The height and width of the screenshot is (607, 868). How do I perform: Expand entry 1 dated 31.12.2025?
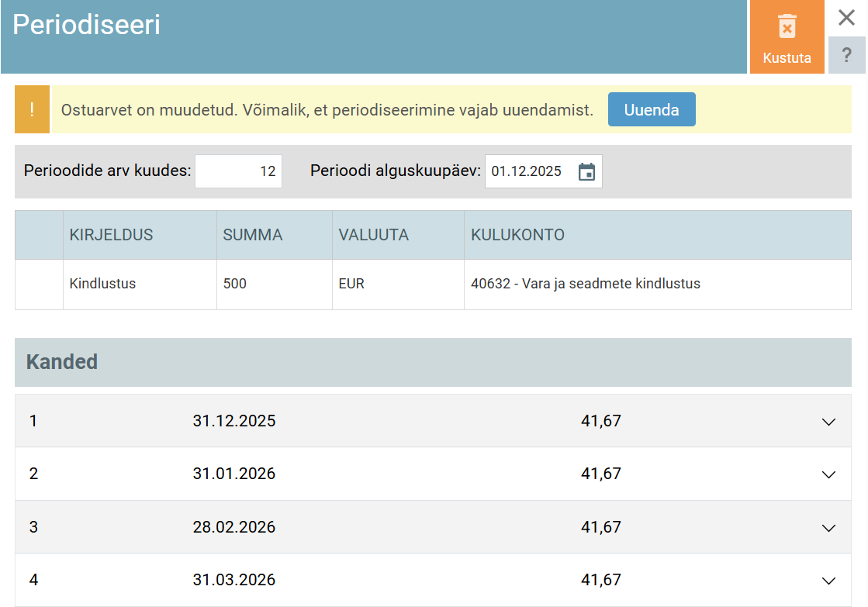pos(828,422)
